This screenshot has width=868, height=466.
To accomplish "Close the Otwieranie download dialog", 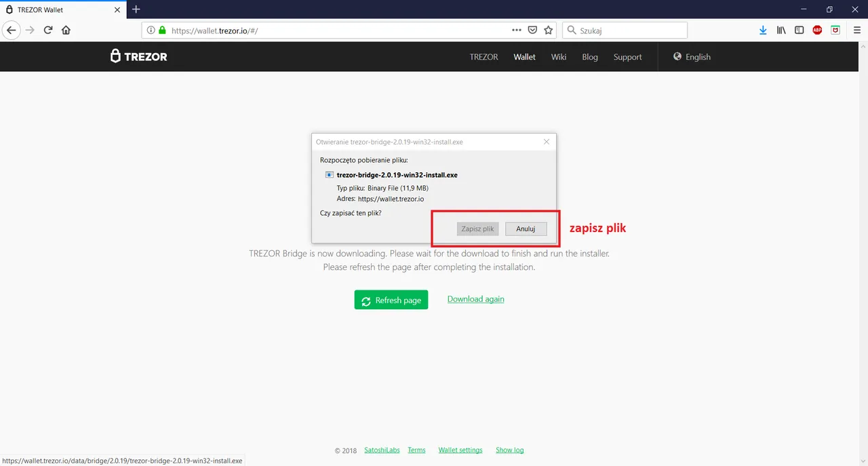I will pos(547,142).
